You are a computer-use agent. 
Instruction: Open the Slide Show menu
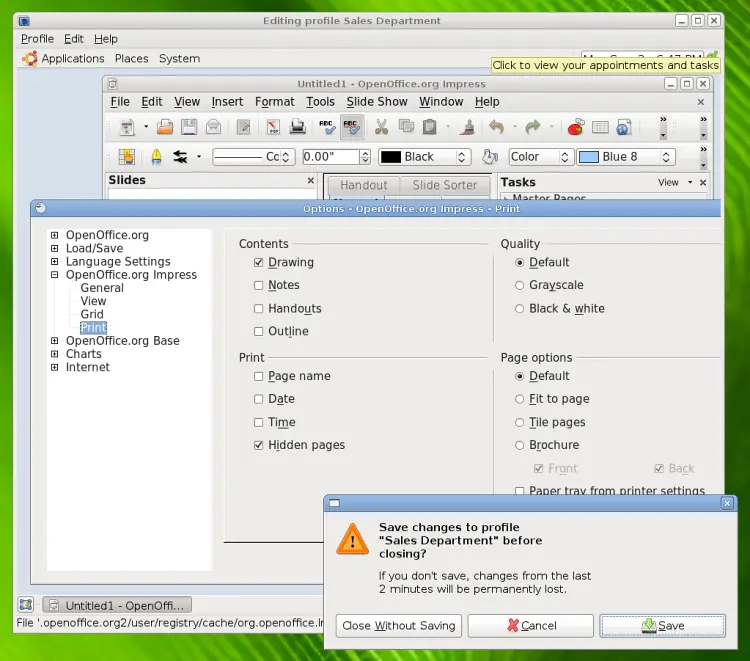pyautogui.click(x=377, y=102)
